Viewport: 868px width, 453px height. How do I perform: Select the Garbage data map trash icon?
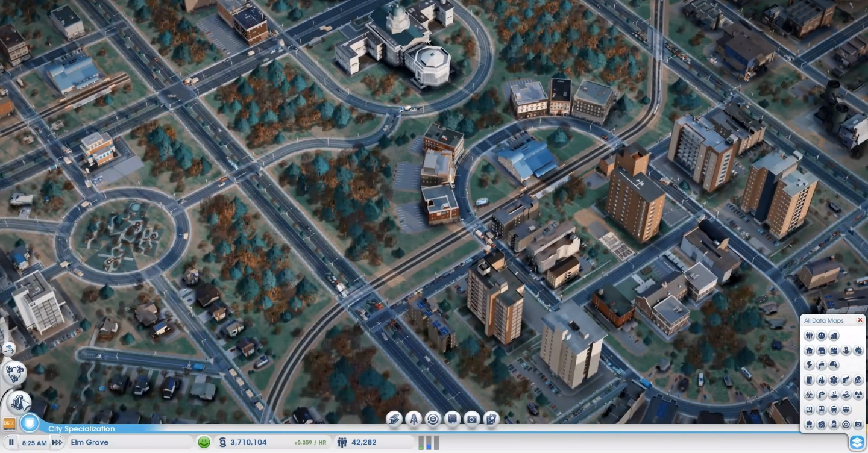(x=809, y=380)
